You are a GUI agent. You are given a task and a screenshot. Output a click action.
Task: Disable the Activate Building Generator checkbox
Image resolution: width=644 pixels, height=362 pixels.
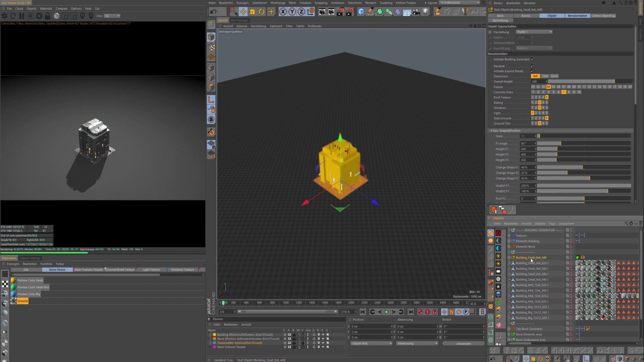click(x=532, y=59)
